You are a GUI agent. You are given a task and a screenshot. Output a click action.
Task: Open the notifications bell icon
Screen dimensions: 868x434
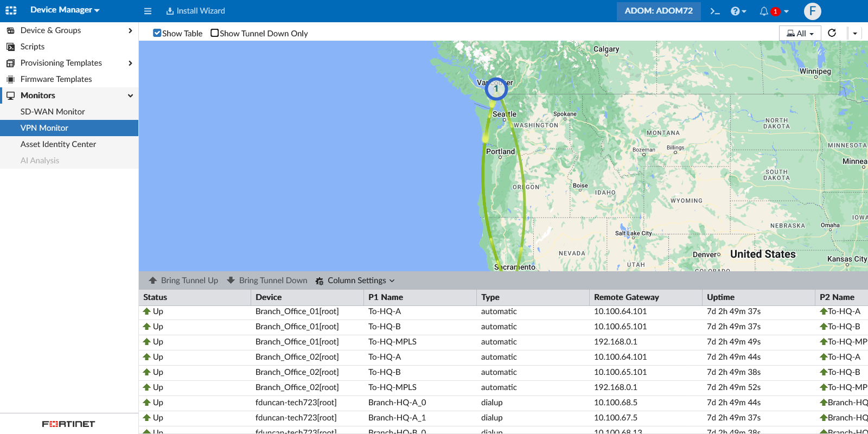click(x=764, y=11)
